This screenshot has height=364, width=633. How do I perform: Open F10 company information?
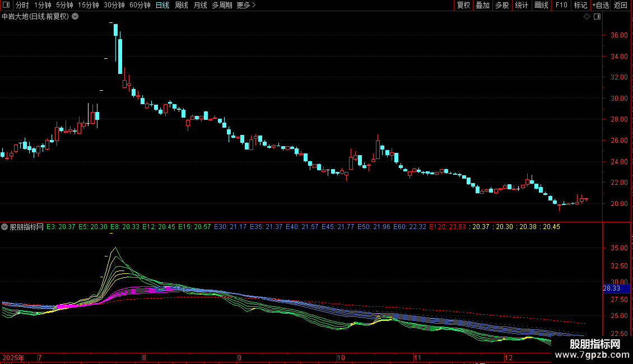tap(561, 5)
